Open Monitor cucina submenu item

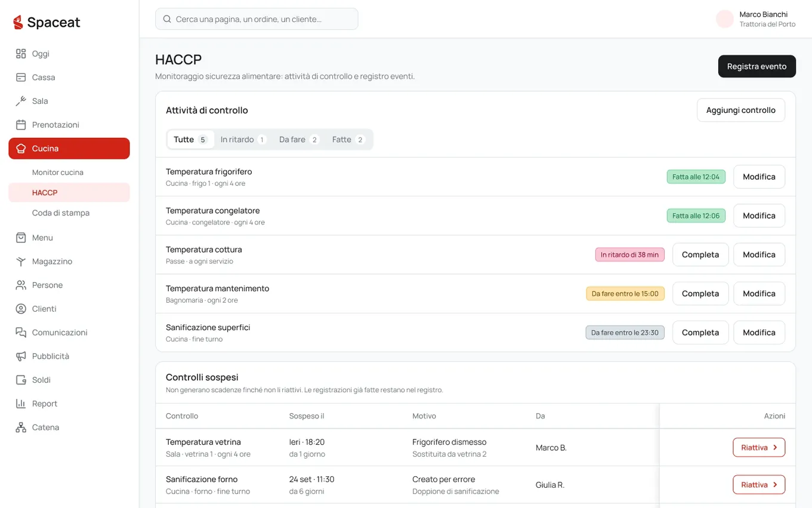coord(69,173)
